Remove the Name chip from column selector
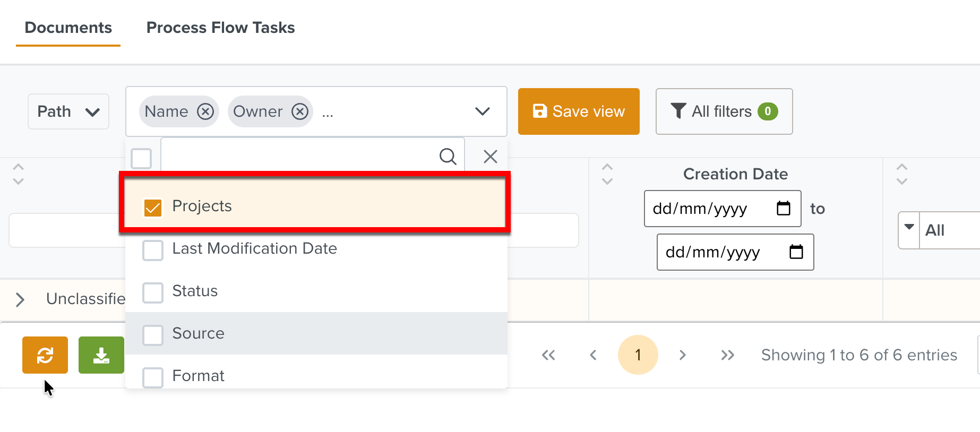 click(205, 111)
